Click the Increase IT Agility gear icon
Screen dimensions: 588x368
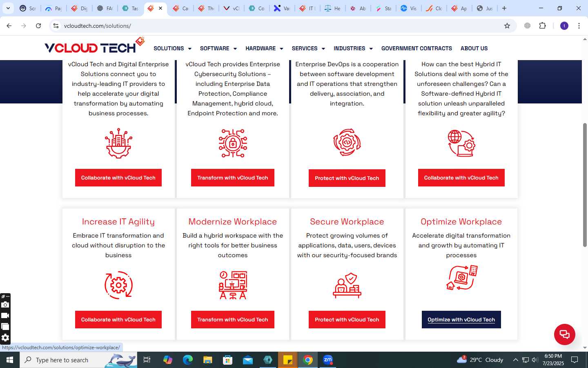pyautogui.click(x=118, y=285)
